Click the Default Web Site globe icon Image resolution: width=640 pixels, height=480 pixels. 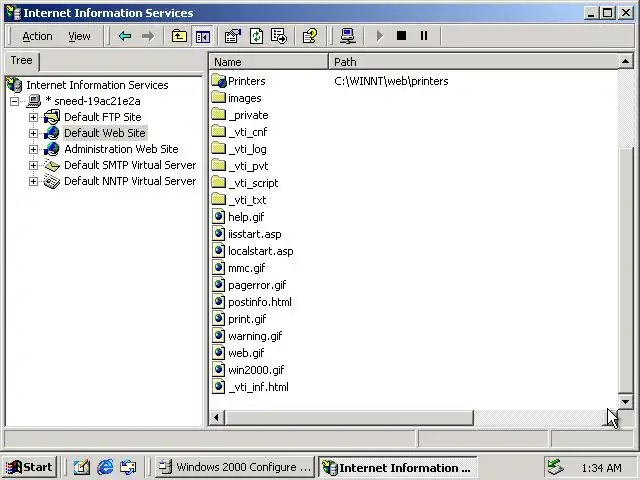[x=52, y=133]
